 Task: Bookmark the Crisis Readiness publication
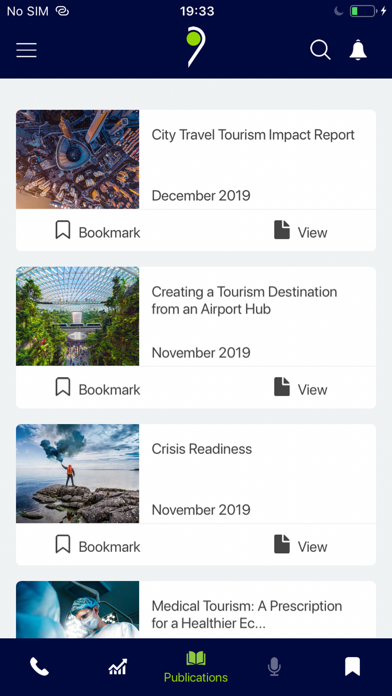(98, 546)
